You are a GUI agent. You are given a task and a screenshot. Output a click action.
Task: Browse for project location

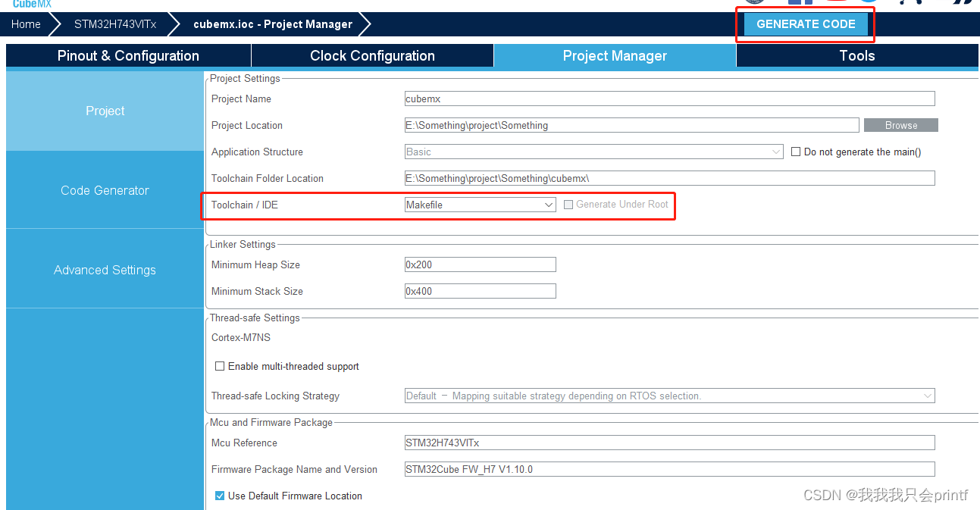(x=901, y=125)
